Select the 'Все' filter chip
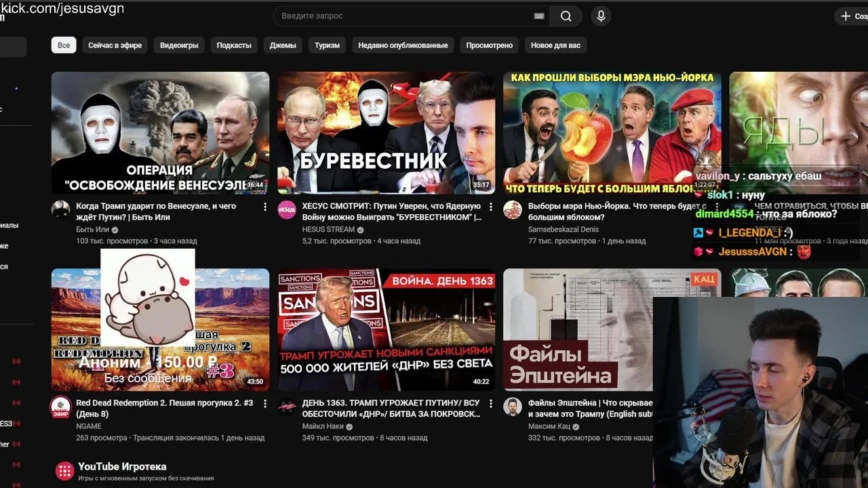Viewport: 868px width, 488px height. 64,45
